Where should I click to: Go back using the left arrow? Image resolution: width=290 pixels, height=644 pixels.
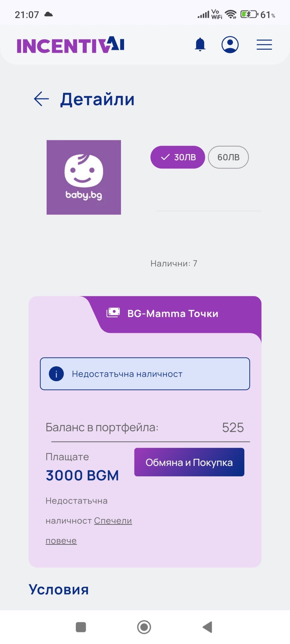(41, 99)
